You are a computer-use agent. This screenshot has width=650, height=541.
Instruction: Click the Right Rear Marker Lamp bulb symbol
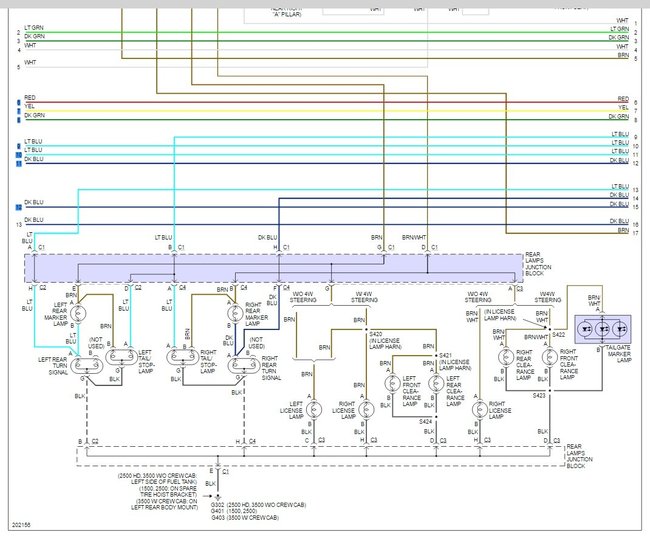(x=235, y=314)
